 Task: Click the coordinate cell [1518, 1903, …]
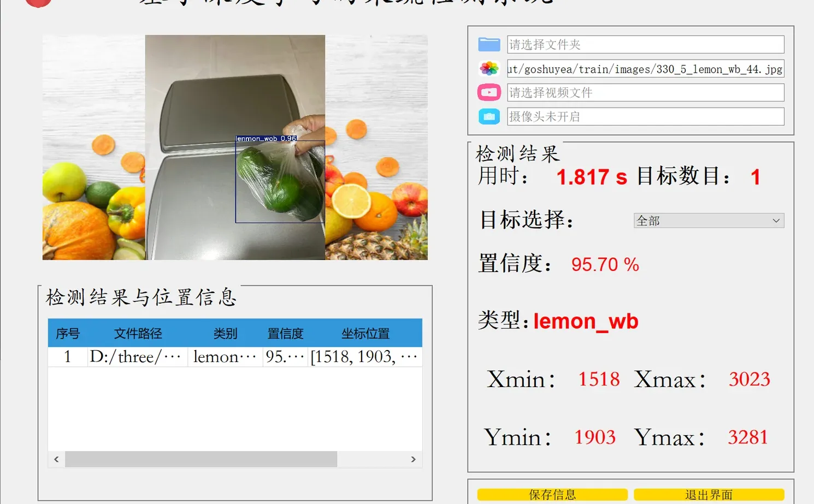364,357
